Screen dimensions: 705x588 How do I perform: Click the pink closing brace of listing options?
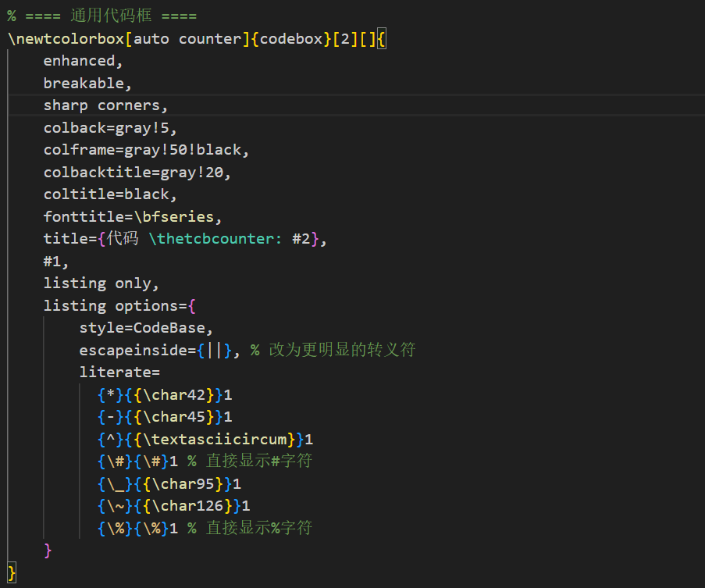click(x=48, y=551)
